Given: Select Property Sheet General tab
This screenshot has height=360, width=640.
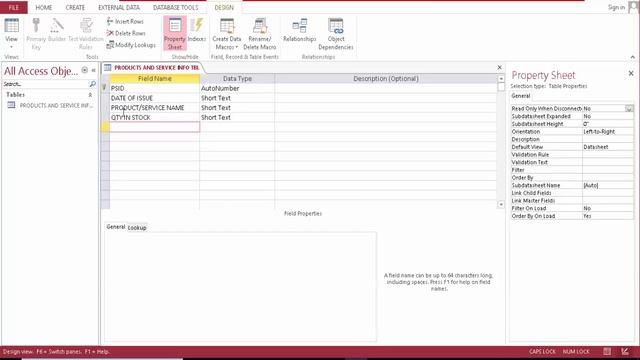Looking at the screenshot, I should (x=521, y=96).
